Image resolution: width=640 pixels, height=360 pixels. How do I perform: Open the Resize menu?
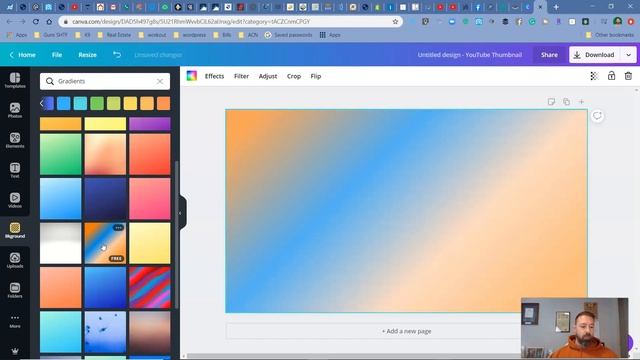point(87,55)
